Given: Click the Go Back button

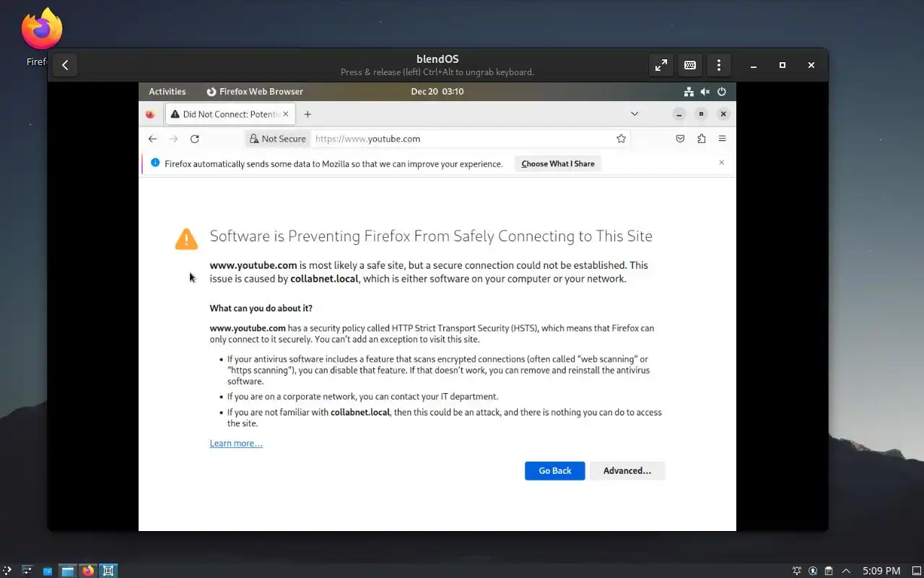Looking at the screenshot, I should tap(555, 471).
